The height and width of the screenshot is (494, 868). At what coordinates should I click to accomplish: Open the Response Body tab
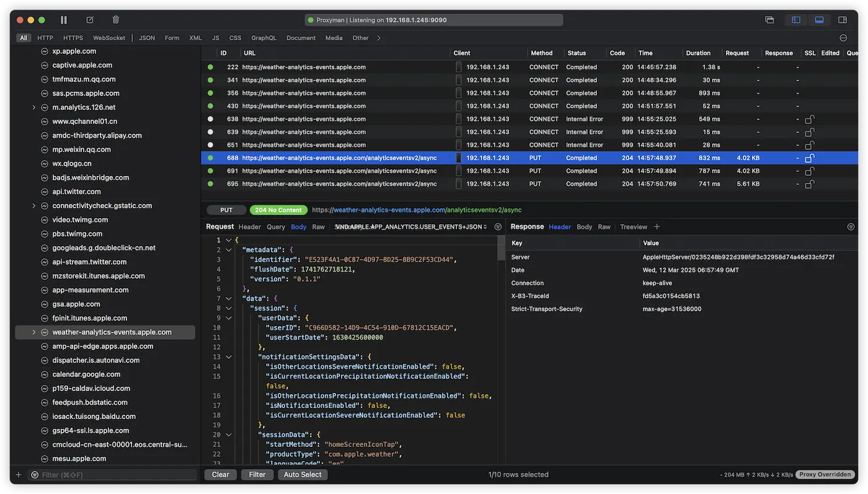585,227
